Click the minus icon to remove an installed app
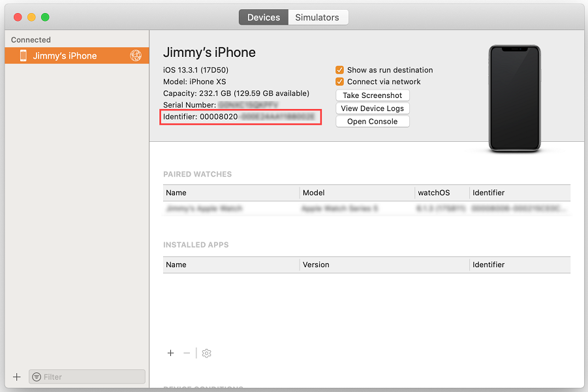Viewport: 588px width, 392px height. pyautogui.click(x=187, y=353)
